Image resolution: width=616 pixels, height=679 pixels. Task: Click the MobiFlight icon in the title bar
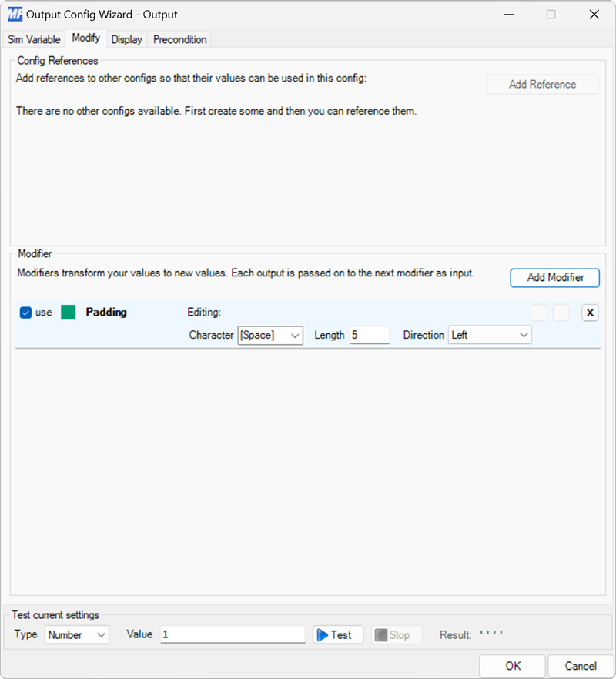14,14
